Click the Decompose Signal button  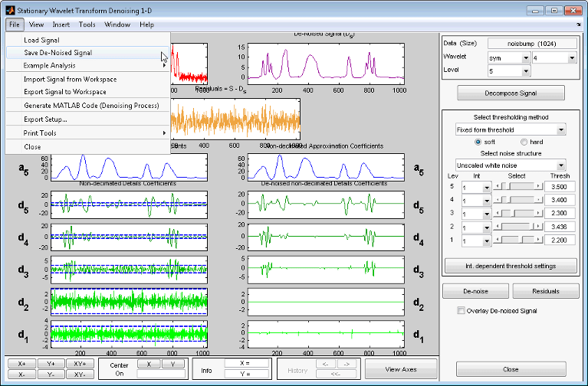(511, 93)
